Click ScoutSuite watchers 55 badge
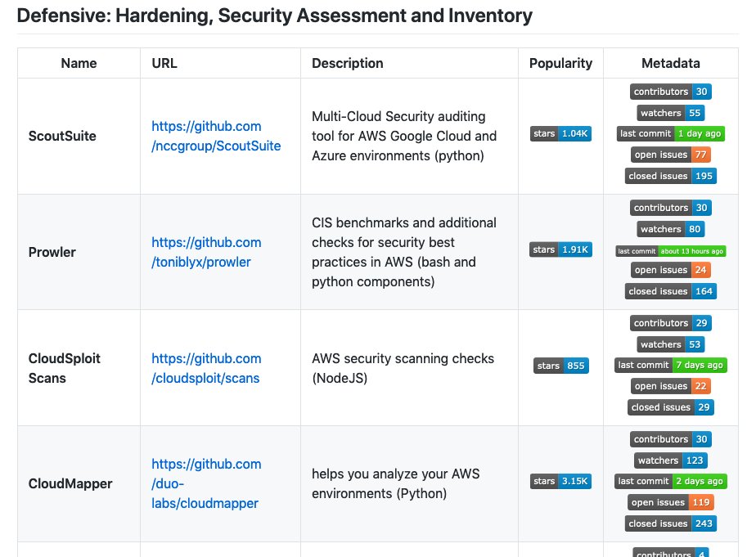The width and height of the screenshot is (756, 557). point(671,113)
